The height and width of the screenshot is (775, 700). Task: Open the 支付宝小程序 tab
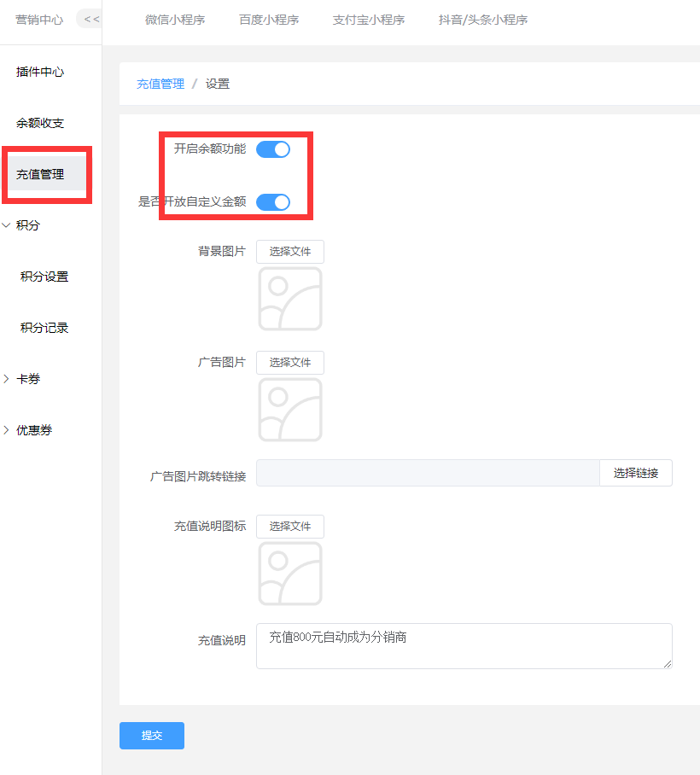click(x=369, y=20)
